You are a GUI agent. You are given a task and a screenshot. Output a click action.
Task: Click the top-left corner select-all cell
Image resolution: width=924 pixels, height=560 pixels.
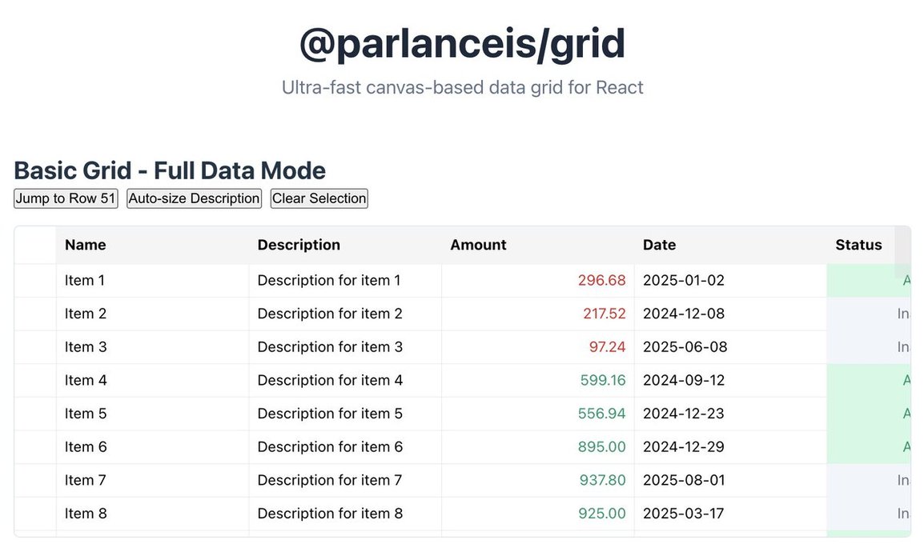(35, 245)
